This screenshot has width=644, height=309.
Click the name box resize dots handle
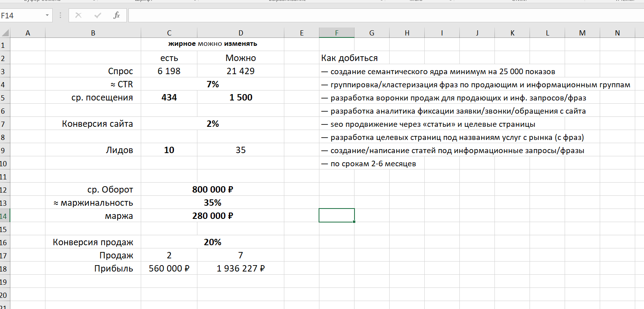[60, 15]
